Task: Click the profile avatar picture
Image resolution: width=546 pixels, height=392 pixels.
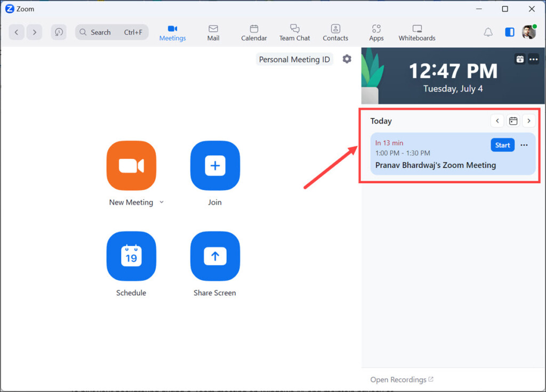Action: 528,32
